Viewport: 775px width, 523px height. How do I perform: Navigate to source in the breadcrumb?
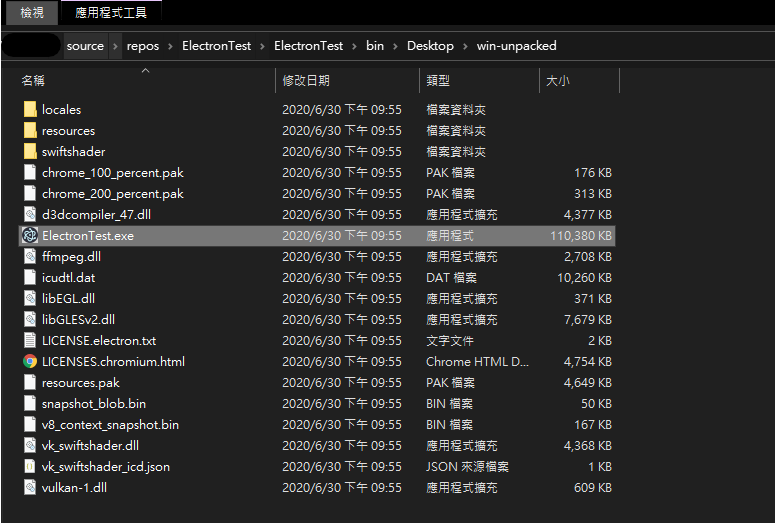tap(86, 46)
